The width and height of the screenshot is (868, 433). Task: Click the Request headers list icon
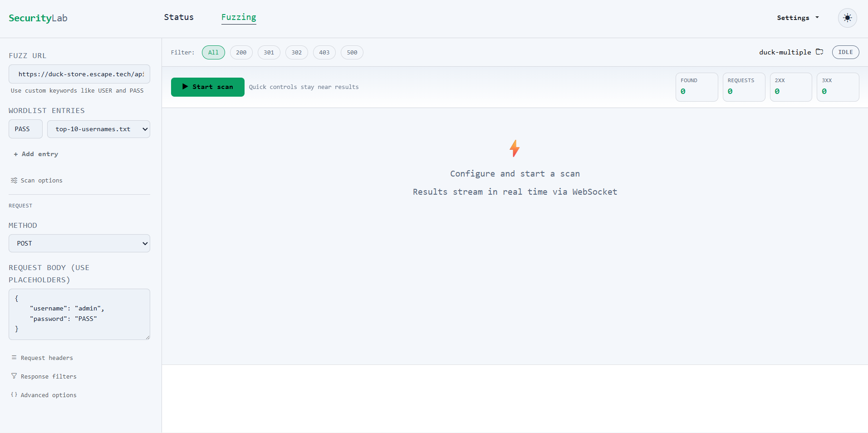tap(14, 358)
